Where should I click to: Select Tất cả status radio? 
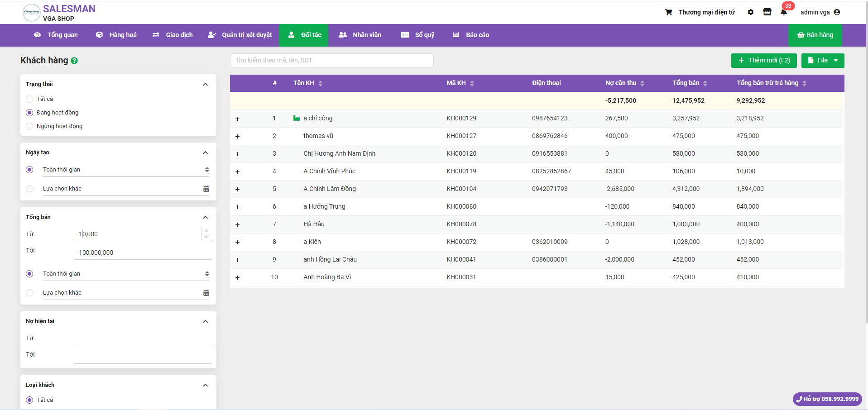point(29,99)
